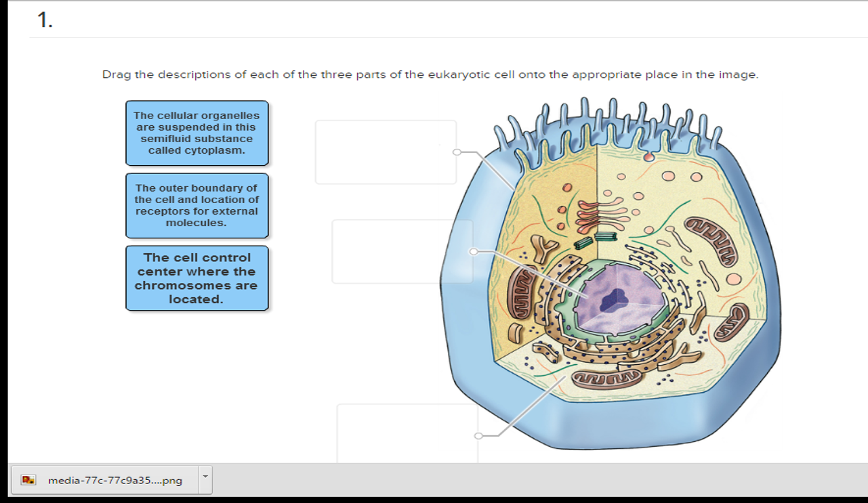Image resolution: width=868 pixels, height=503 pixels.
Task: Click the bottom drop box linked to the cytoplasm
Action: [x=407, y=433]
